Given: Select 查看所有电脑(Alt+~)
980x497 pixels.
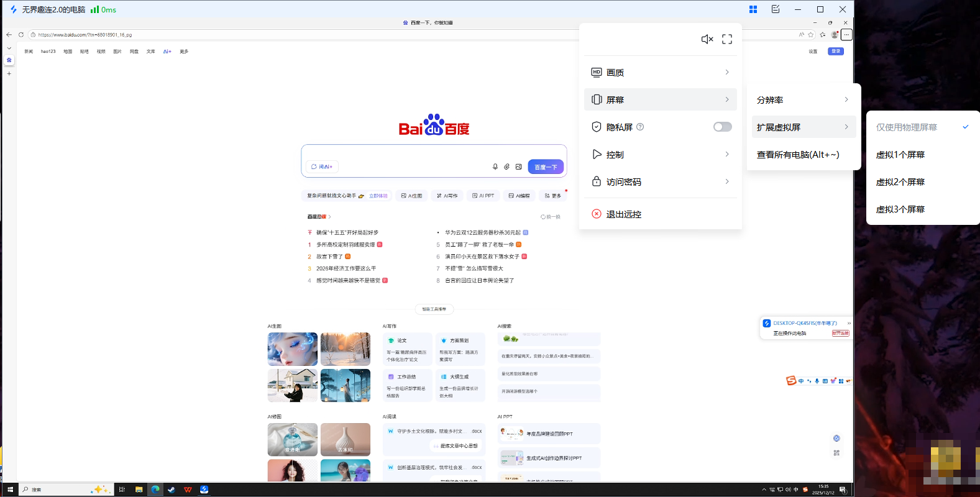Looking at the screenshot, I should pos(804,154).
